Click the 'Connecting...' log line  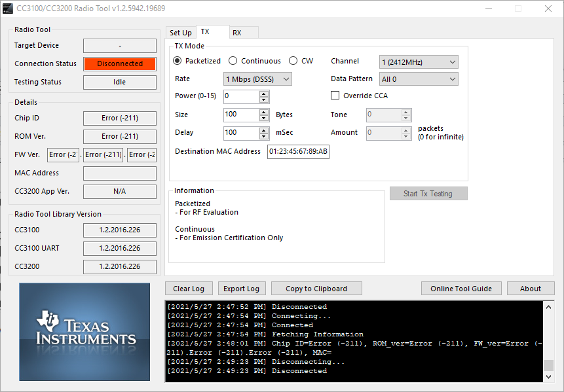(249, 316)
